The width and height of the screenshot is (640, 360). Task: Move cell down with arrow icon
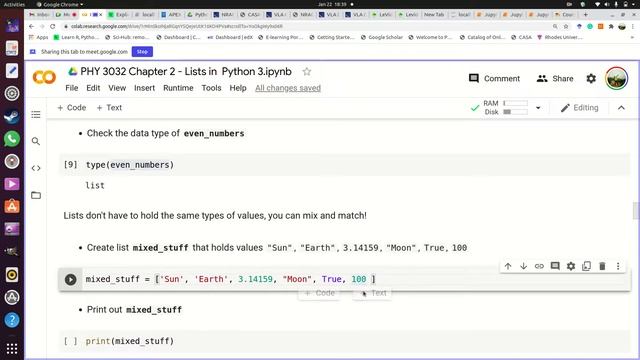pyautogui.click(x=523, y=266)
